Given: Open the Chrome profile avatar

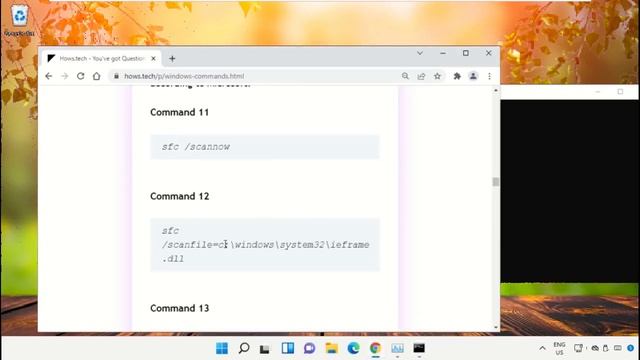Looking at the screenshot, I should point(473,76).
